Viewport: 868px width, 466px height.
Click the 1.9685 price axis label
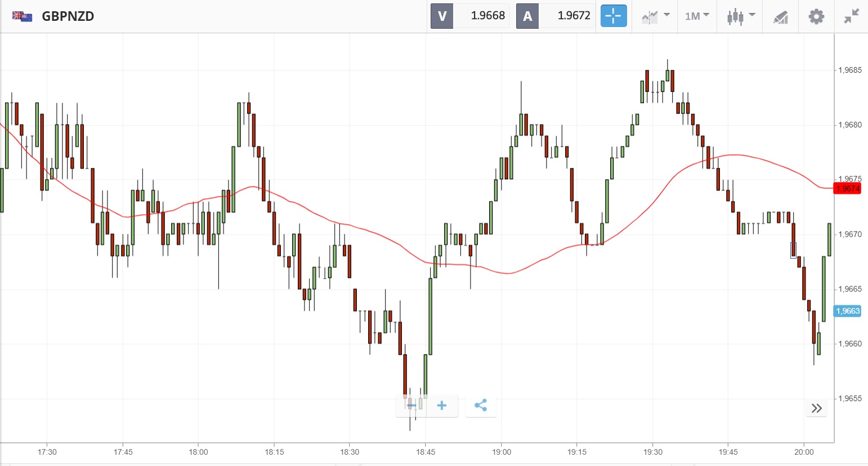point(850,70)
